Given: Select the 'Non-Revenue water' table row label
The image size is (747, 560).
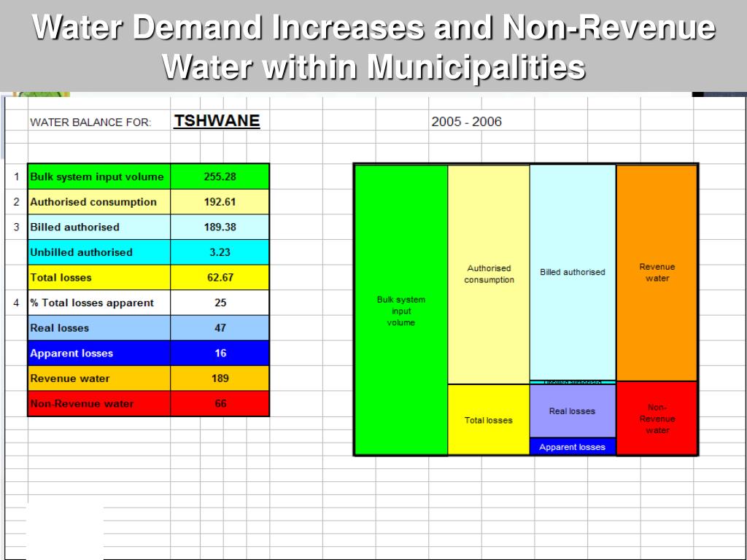Looking at the screenshot, I should [99, 404].
